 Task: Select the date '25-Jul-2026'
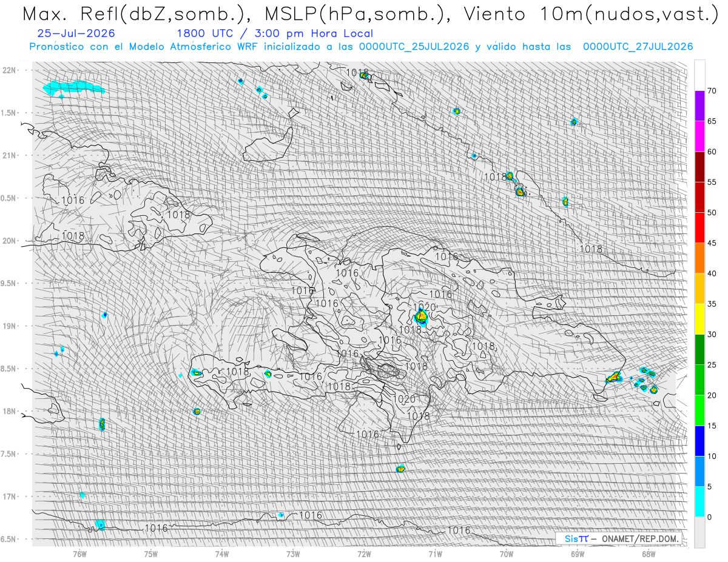click(76, 33)
